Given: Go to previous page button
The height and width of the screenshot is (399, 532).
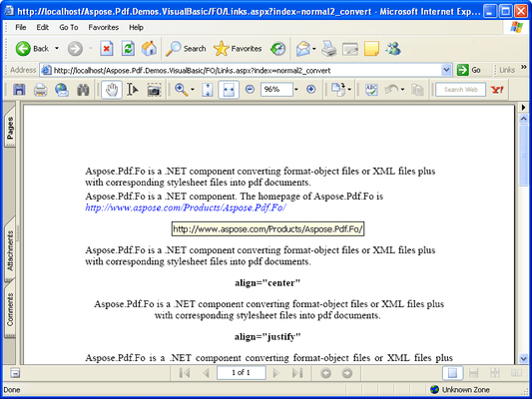Looking at the screenshot, I should point(206,373).
